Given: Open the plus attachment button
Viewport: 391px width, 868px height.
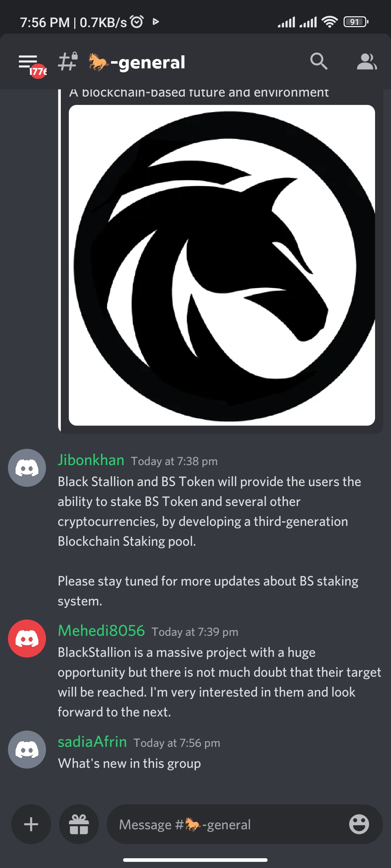Looking at the screenshot, I should (x=31, y=824).
